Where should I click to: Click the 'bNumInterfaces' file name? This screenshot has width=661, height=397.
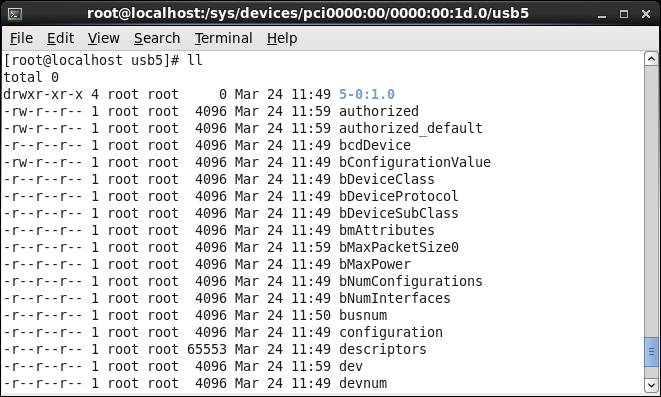click(395, 298)
